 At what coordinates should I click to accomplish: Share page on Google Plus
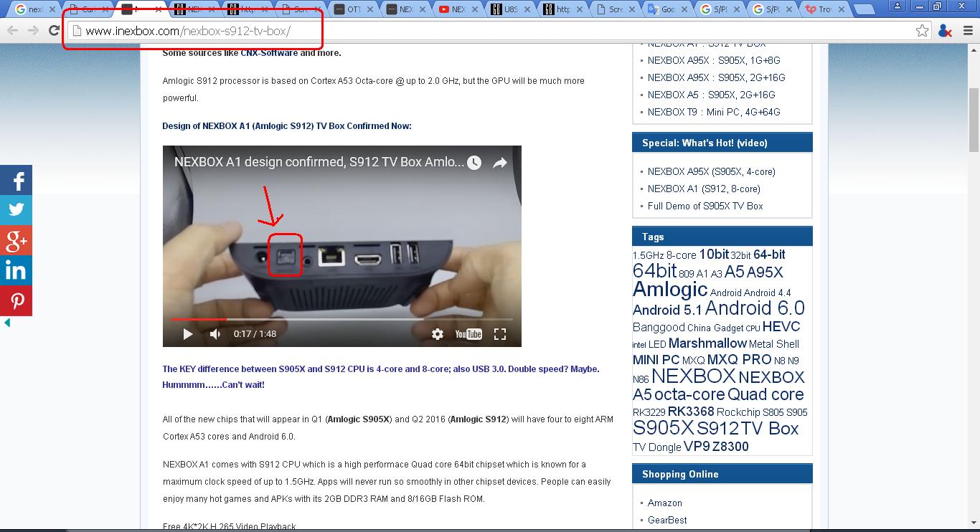tap(16, 241)
